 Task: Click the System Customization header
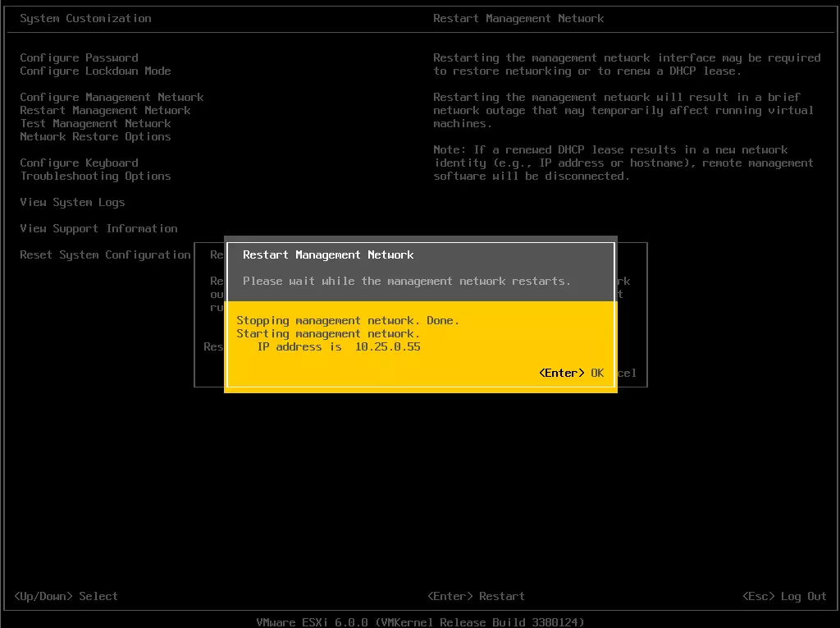[x=85, y=18]
